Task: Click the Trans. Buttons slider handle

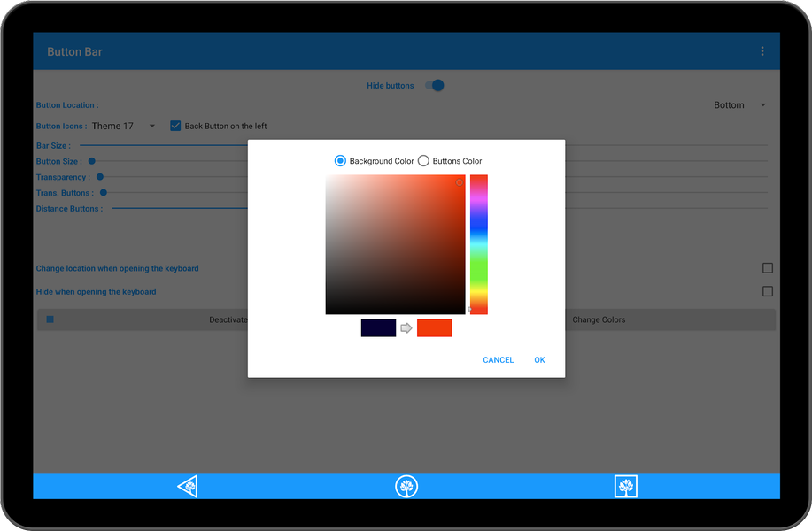Action: 104,193
